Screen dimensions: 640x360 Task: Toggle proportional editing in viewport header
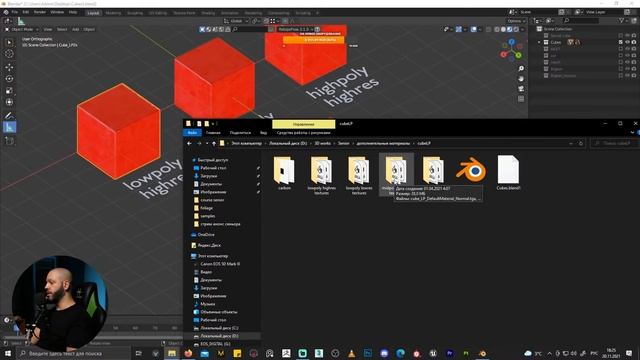pyautogui.click(x=285, y=21)
